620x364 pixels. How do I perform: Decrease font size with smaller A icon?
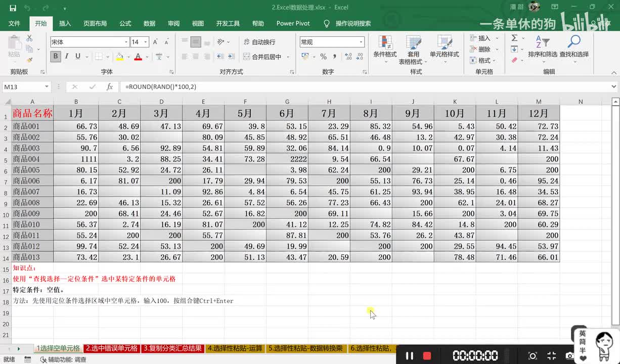(x=166, y=42)
